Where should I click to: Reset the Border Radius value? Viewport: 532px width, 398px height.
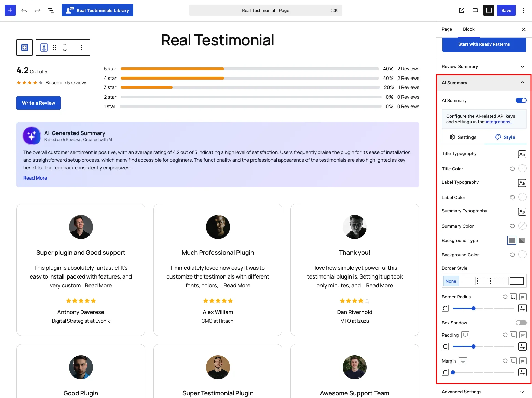coord(505,297)
